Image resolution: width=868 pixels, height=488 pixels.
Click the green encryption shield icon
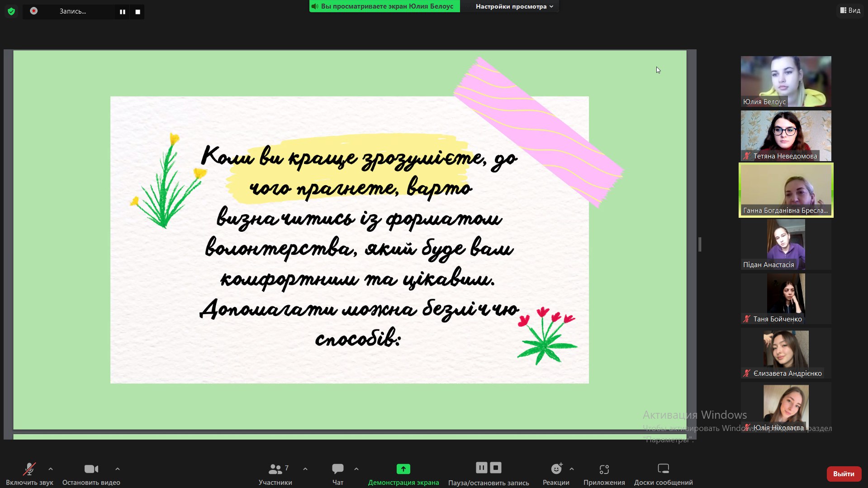[x=11, y=11]
